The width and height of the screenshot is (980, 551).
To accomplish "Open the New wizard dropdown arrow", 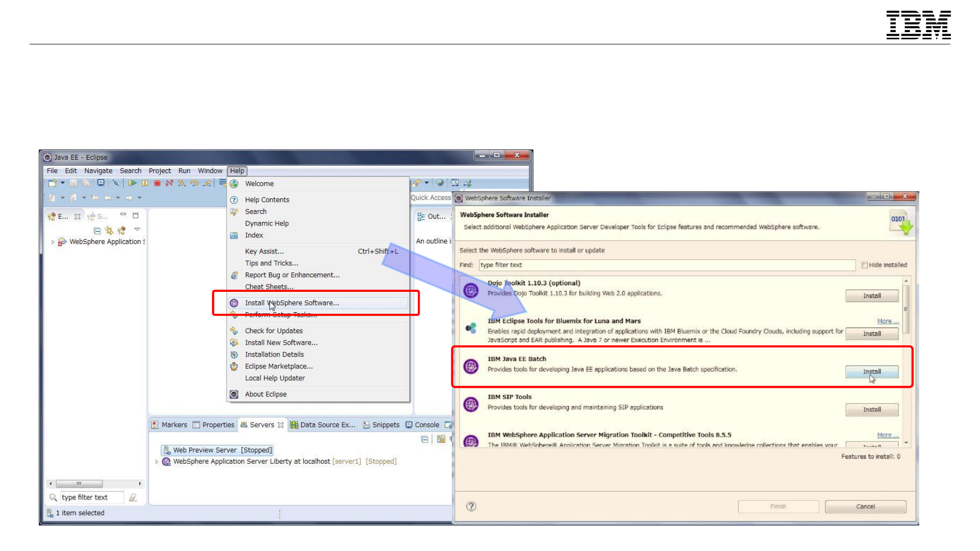I will pyautogui.click(x=63, y=183).
